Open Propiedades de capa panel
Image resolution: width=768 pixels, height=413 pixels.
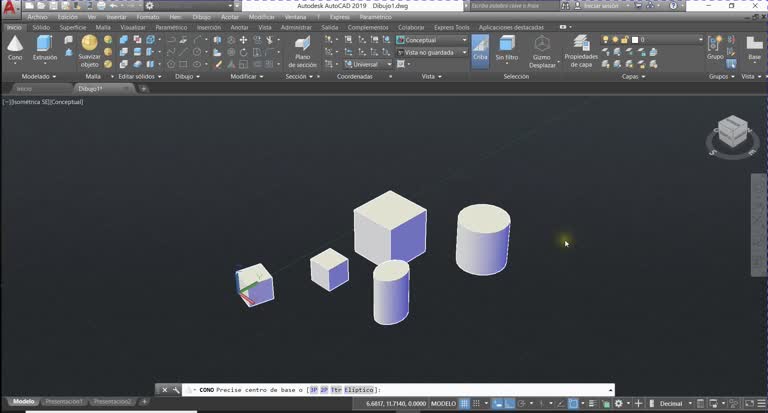581,51
